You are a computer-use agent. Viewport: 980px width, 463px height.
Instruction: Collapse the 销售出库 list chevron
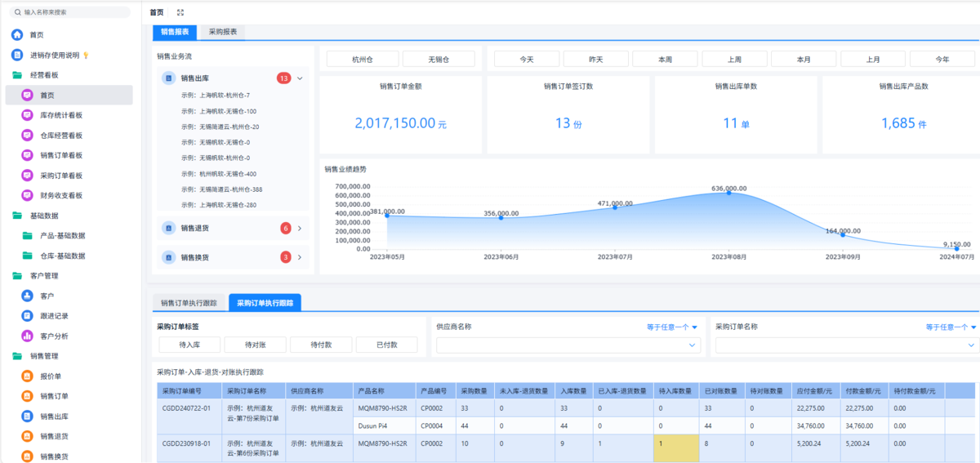click(x=300, y=78)
